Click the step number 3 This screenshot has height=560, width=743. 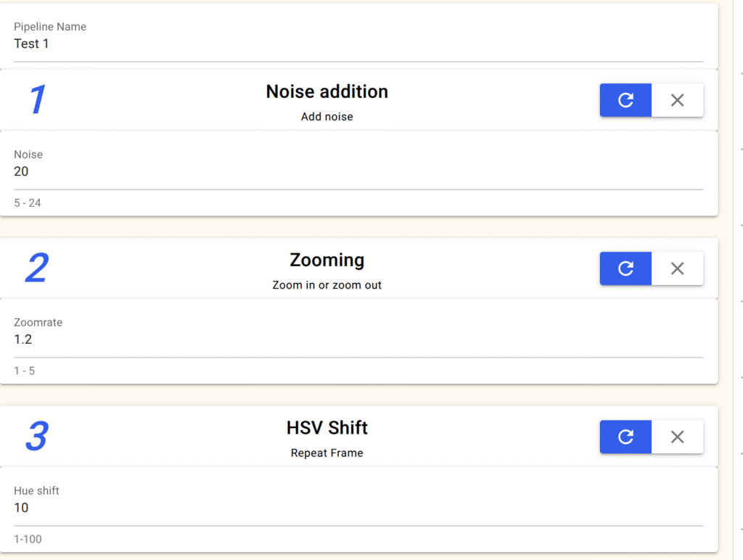(x=36, y=437)
